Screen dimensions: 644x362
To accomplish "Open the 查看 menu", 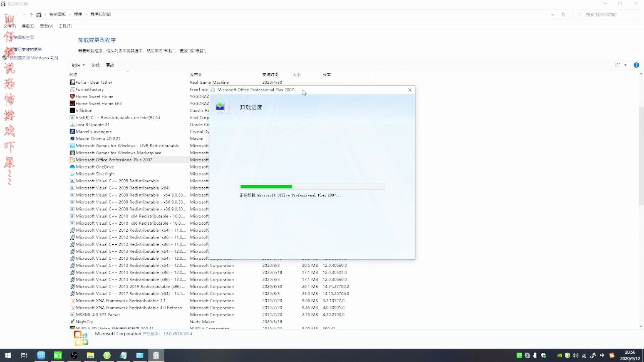I will [46, 26].
